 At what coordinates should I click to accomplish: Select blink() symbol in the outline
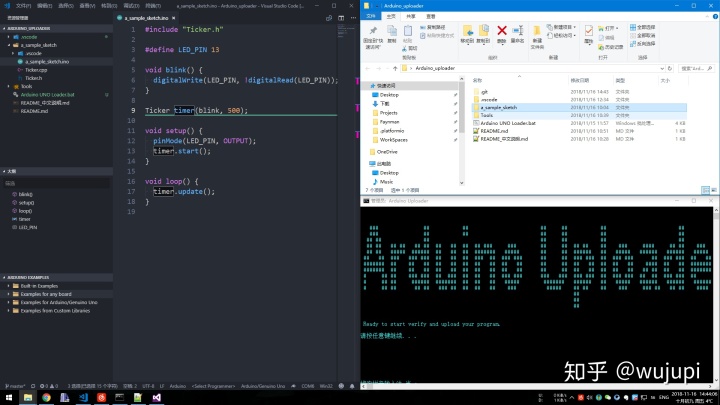point(25,195)
